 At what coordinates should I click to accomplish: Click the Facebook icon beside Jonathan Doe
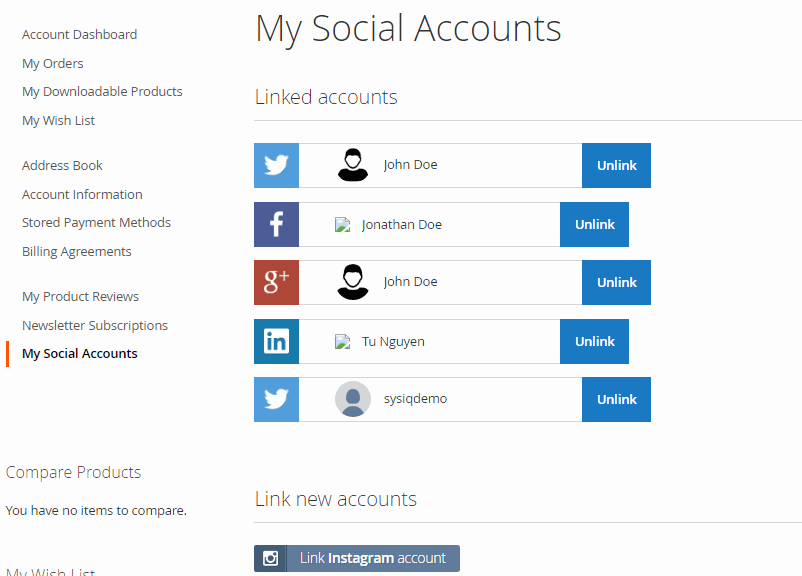point(276,224)
